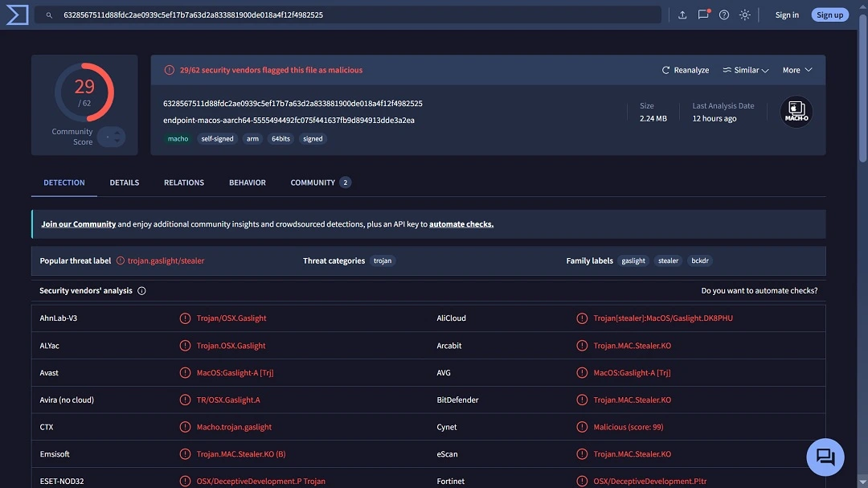Click the BitDefender detection warning icon
The width and height of the screenshot is (868, 488).
[x=582, y=400]
